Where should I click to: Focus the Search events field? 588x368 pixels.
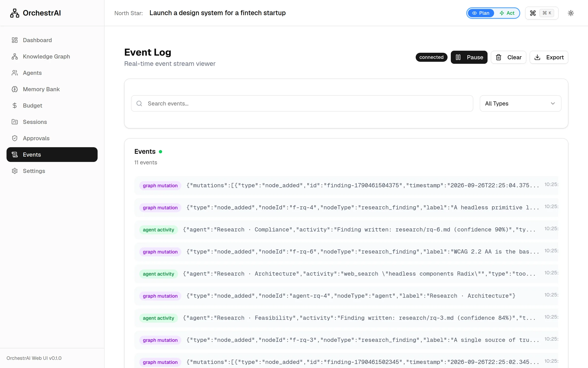(x=302, y=104)
